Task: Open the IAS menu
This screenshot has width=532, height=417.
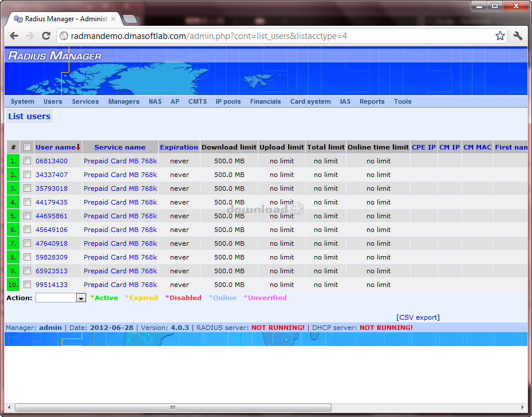Action: tap(345, 101)
